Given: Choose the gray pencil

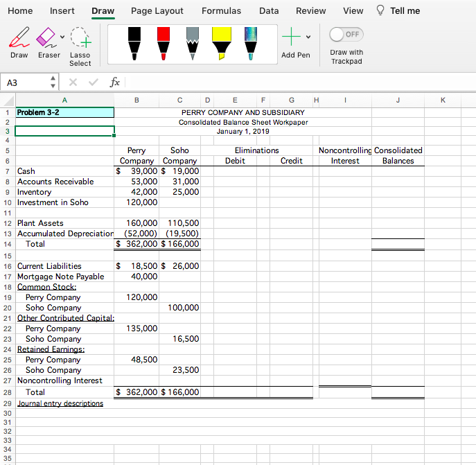Looking at the screenshot, I should click(x=193, y=44).
